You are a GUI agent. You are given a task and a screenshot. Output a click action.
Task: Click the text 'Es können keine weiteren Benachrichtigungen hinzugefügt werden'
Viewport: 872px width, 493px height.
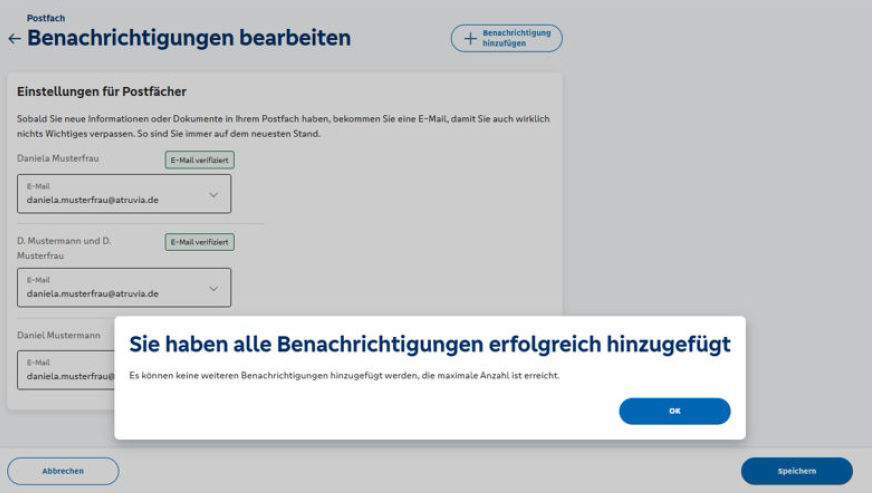point(274,376)
